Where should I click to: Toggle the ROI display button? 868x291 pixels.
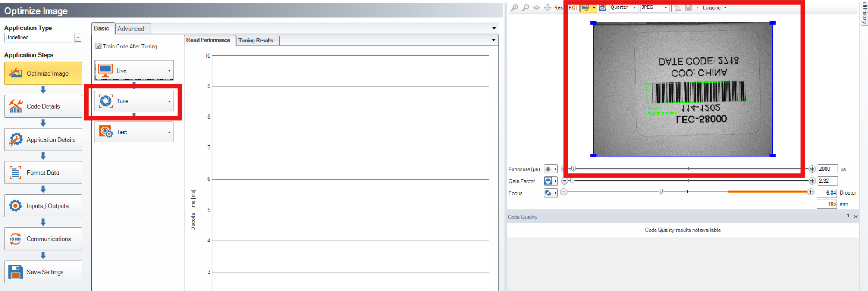tap(573, 8)
